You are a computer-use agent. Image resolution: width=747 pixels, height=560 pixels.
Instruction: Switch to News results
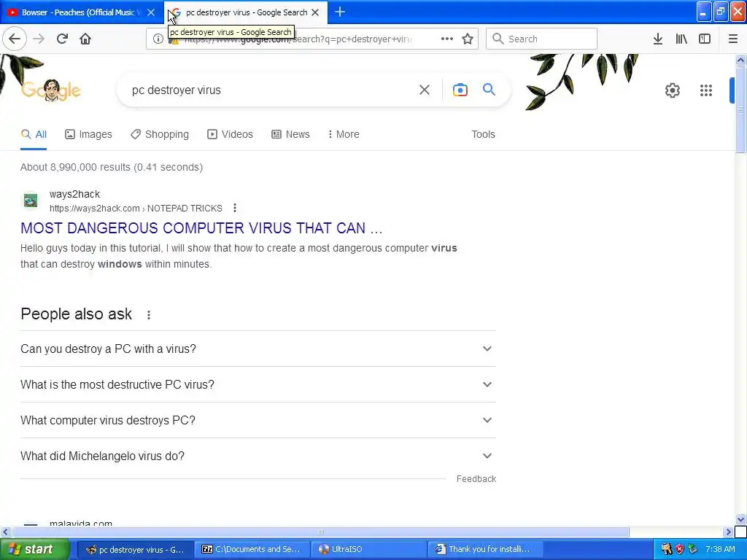click(x=290, y=134)
